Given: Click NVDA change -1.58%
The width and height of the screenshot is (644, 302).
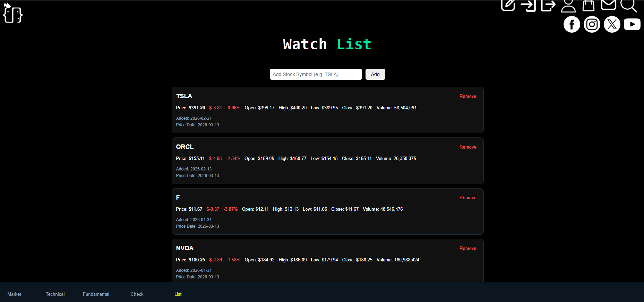Looking at the screenshot, I should point(233,260).
